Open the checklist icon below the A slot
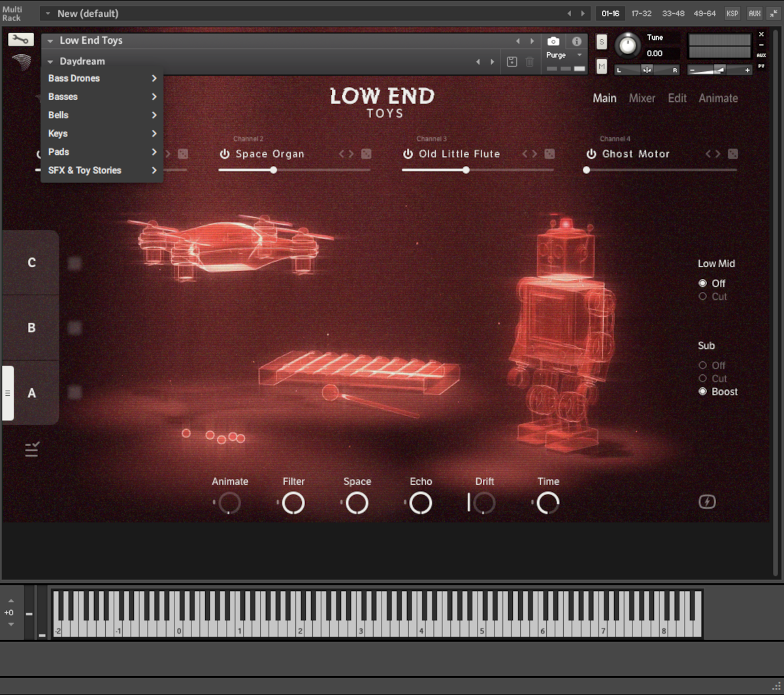The image size is (784, 695). pyautogui.click(x=32, y=449)
